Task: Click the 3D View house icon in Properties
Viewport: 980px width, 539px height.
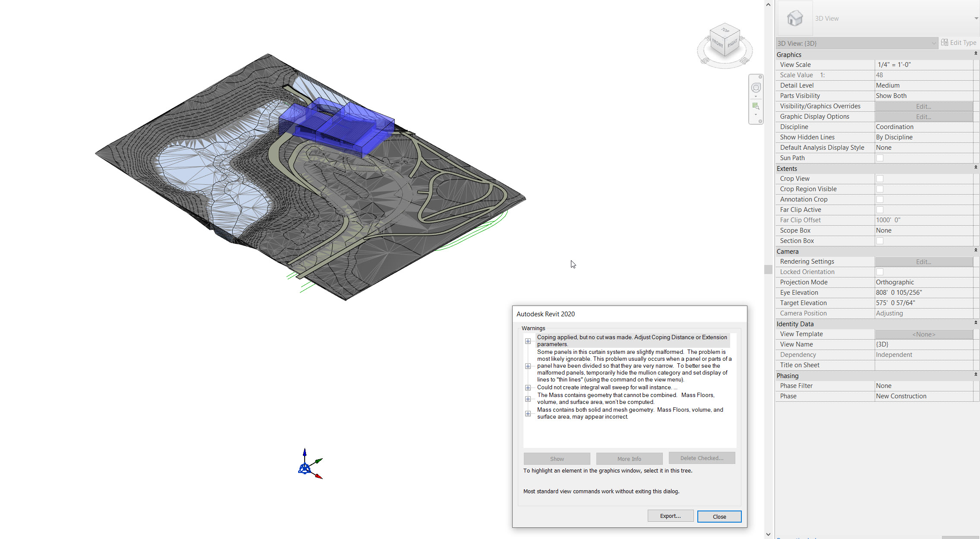Action: (794, 18)
